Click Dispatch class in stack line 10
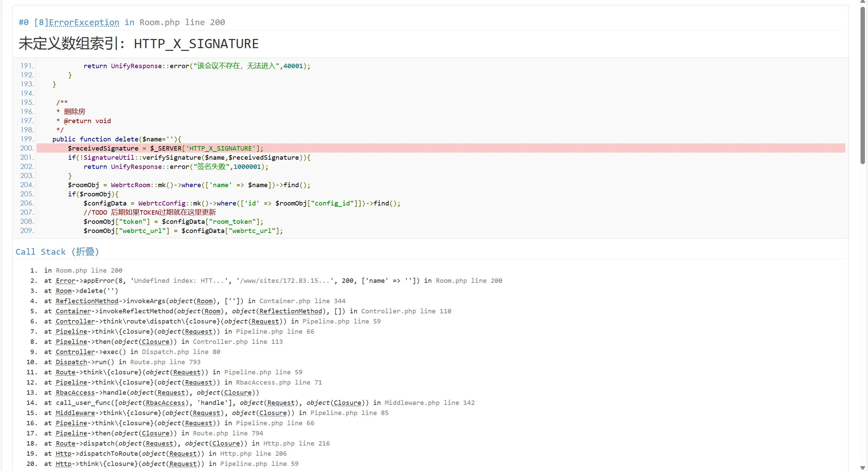This screenshot has width=868, height=471. click(x=71, y=362)
